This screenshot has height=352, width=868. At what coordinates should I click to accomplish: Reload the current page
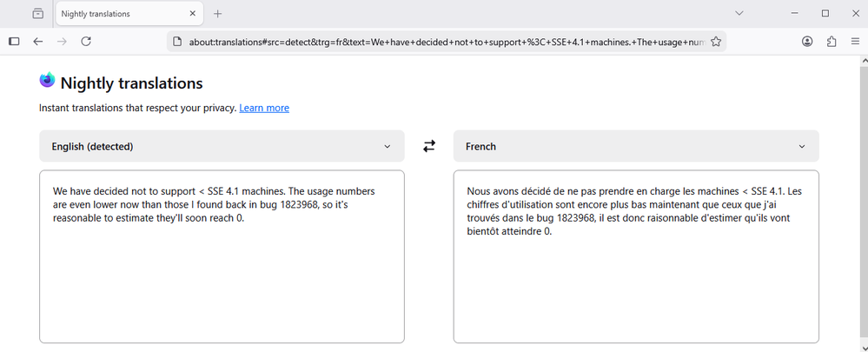click(x=86, y=41)
